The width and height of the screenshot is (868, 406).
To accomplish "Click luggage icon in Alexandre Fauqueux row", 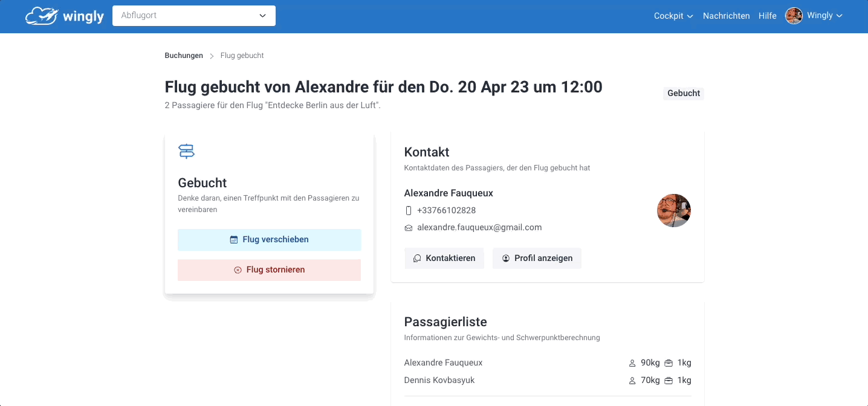I will pos(669,363).
